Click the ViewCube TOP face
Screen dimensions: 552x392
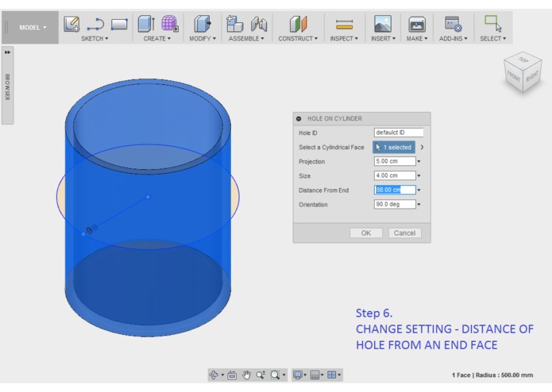(x=523, y=60)
